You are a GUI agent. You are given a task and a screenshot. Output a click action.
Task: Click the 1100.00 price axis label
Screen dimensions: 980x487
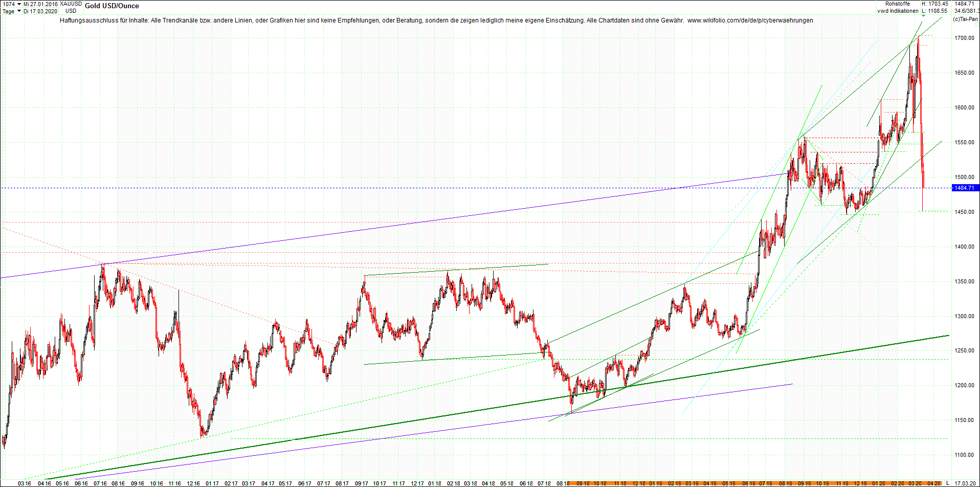(x=964, y=455)
